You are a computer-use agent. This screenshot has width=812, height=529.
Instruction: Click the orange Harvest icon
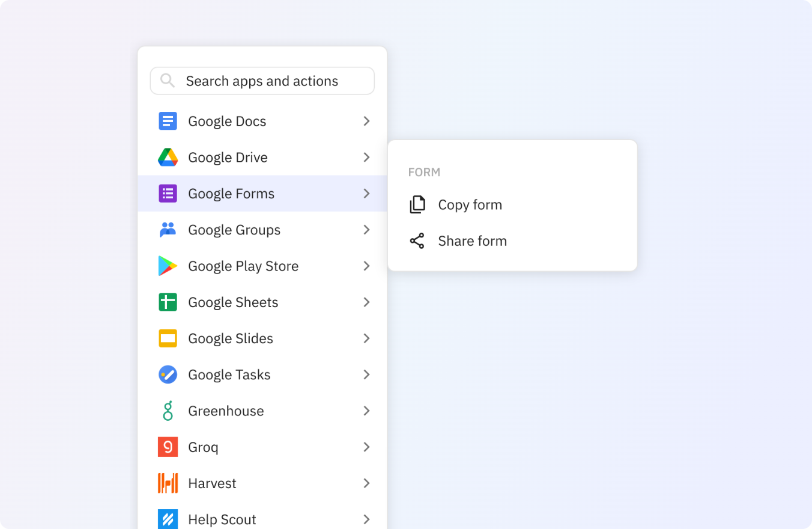tap(168, 483)
